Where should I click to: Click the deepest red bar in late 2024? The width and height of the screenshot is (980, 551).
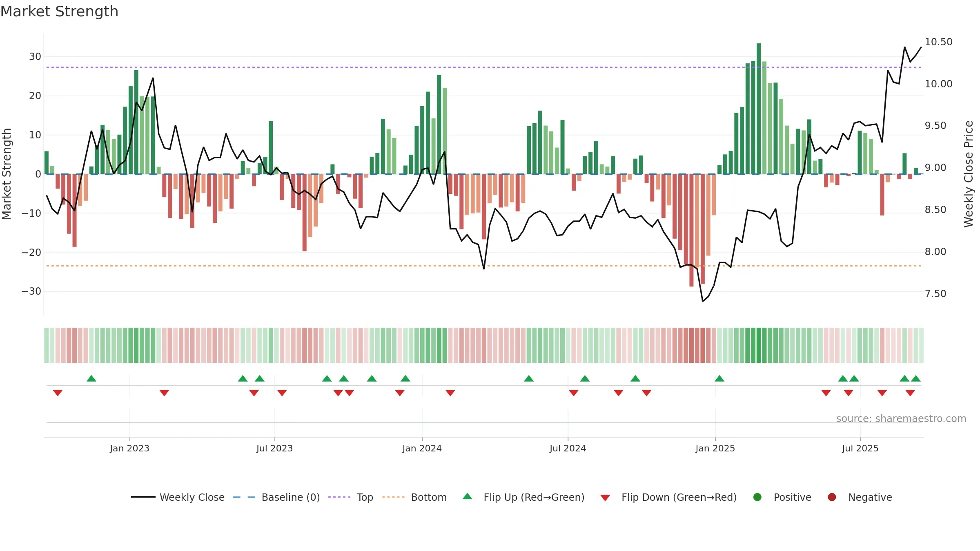[x=691, y=230]
